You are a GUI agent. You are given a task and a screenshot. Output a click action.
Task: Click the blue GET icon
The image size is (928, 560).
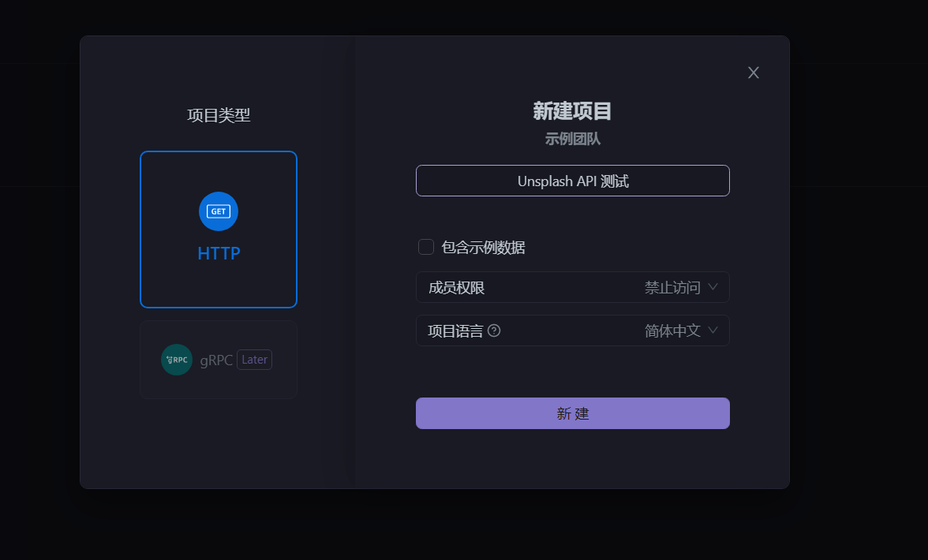tap(219, 211)
